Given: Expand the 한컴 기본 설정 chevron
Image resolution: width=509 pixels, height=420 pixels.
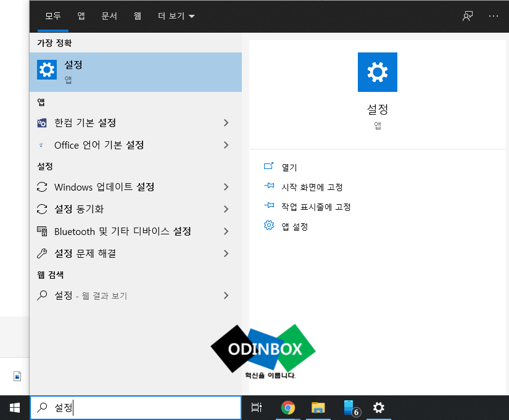Looking at the screenshot, I should (226, 123).
